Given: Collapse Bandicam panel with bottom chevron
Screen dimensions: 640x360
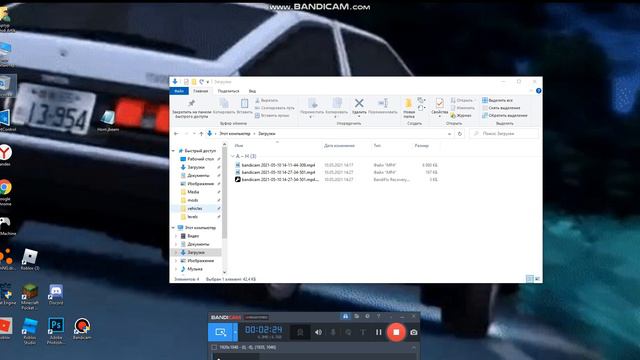Looking at the screenshot, I should (x=413, y=347).
